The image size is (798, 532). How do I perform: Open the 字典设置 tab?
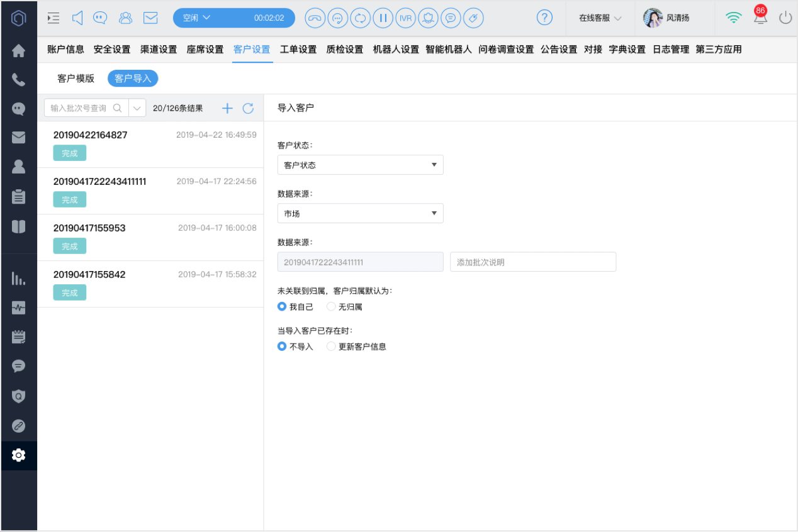point(627,49)
